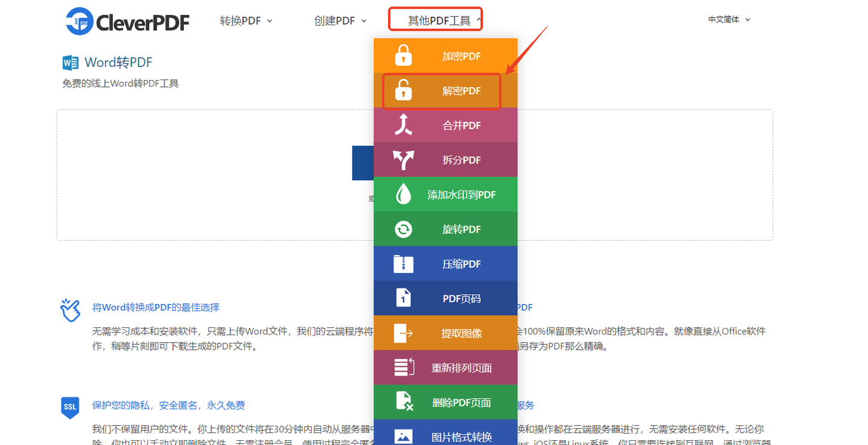Viewport: 868px width, 445px height.
Task: Click the water drop icon for 添加水印到PDF
Action: point(403,194)
